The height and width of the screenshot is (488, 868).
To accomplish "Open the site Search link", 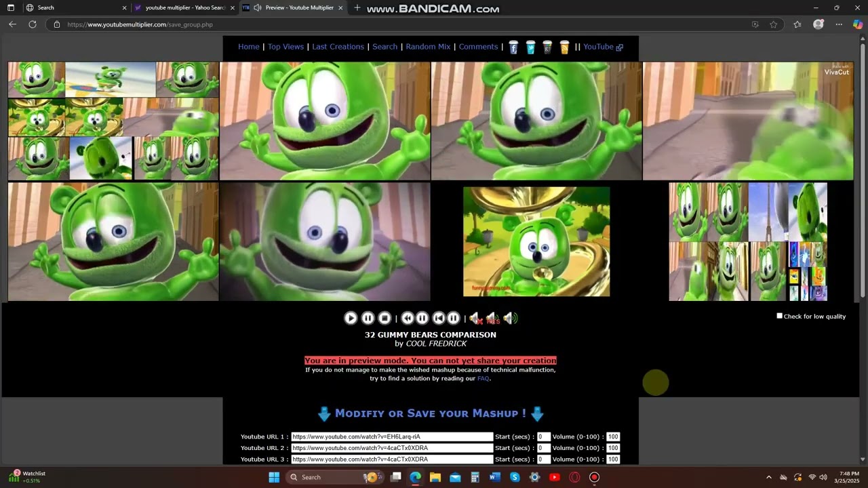I will [x=384, y=47].
